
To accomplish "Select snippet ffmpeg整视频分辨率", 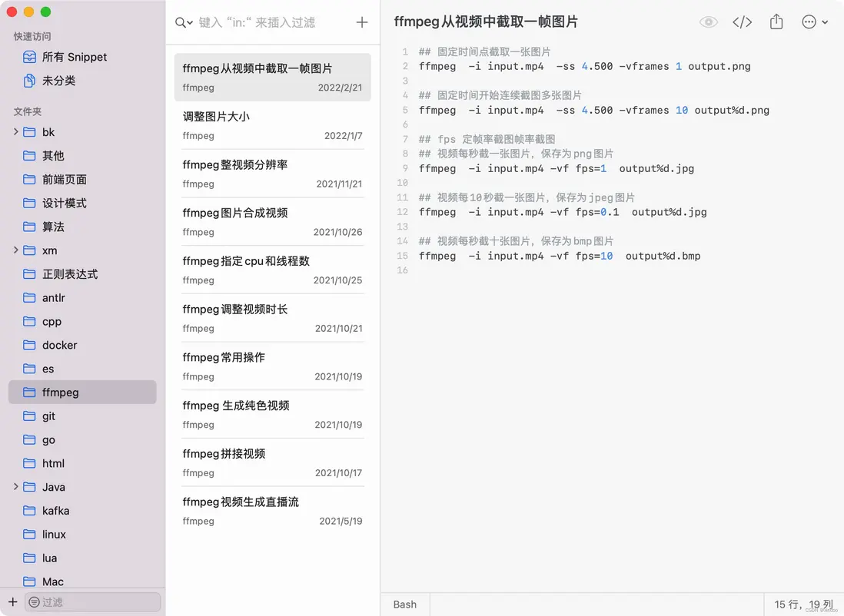I will pos(273,174).
